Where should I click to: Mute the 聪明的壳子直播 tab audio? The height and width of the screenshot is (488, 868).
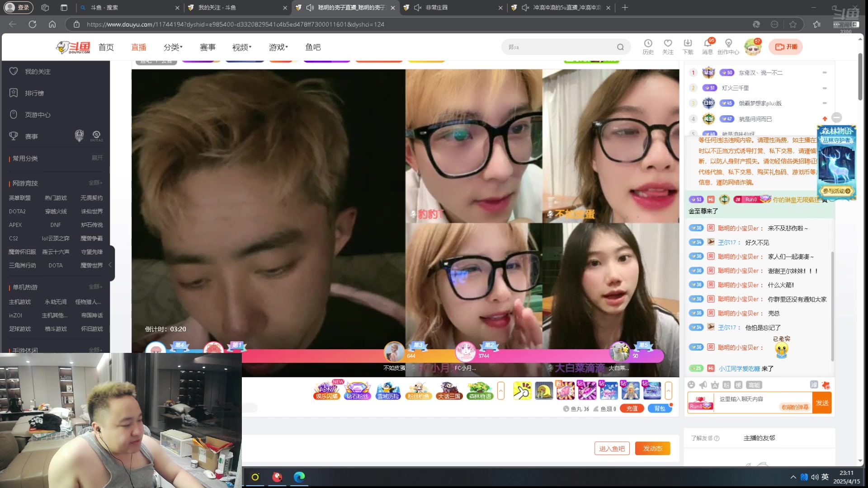click(310, 8)
